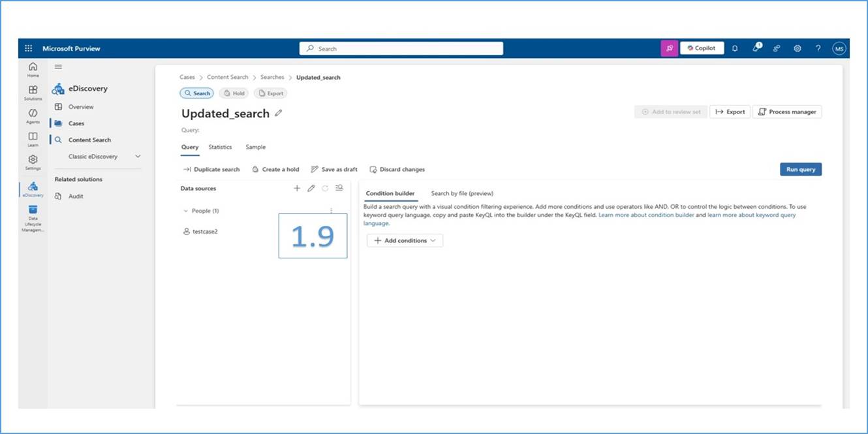Viewport: 868px width, 434px height.
Task: Select Search by file (preview) tab
Action: (462, 193)
